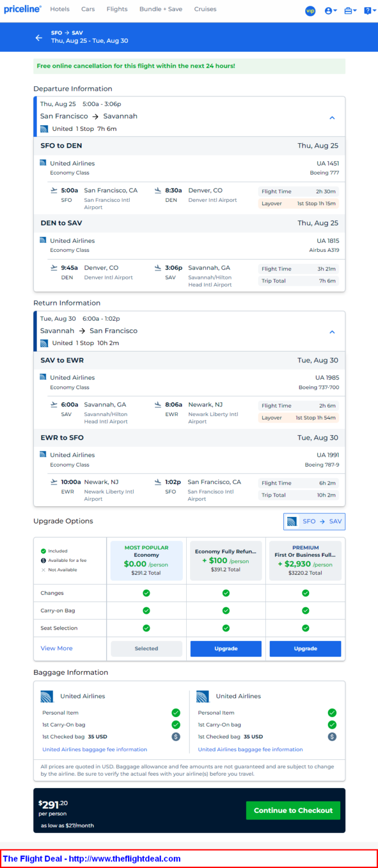This screenshot has width=378, height=868.
Task: Open the user account profile icon
Action: click(x=331, y=11)
